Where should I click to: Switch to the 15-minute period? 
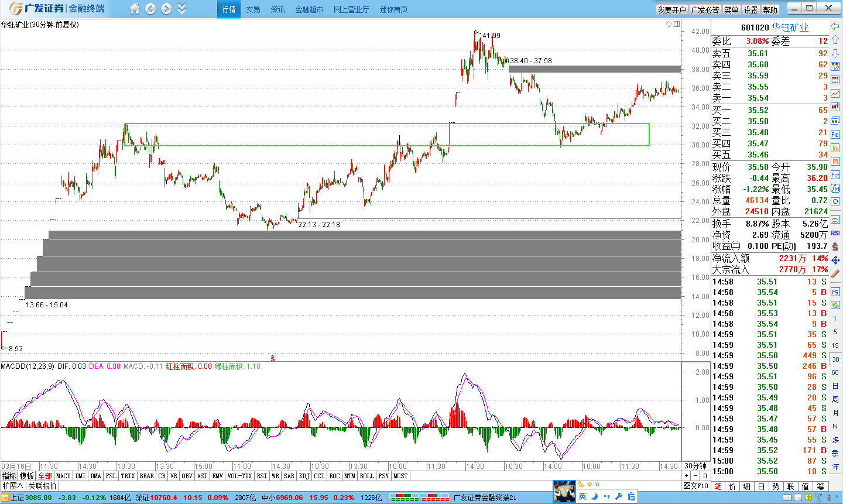[x=835, y=345]
